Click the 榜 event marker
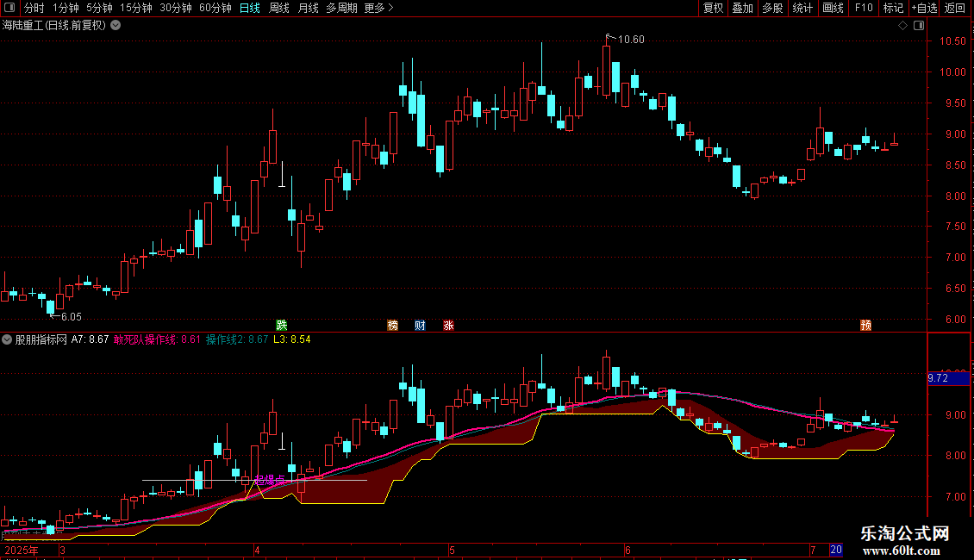This screenshot has width=974, height=560. pyautogui.click(x=392, y=326)
